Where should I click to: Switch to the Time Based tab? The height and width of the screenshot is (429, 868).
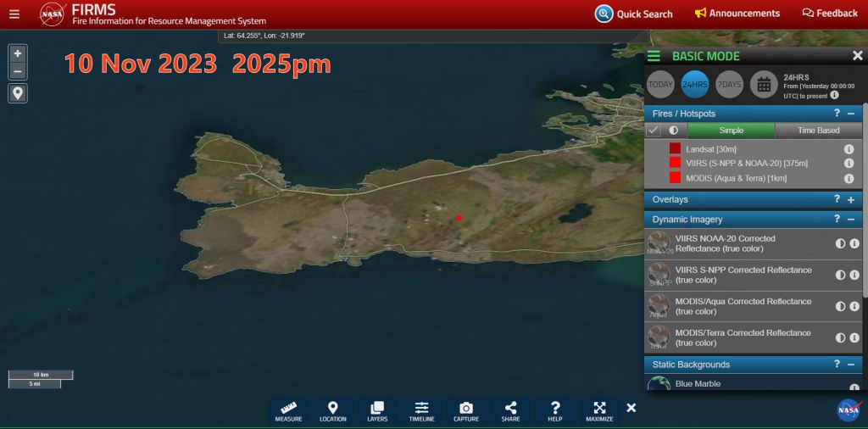(818, 131)
